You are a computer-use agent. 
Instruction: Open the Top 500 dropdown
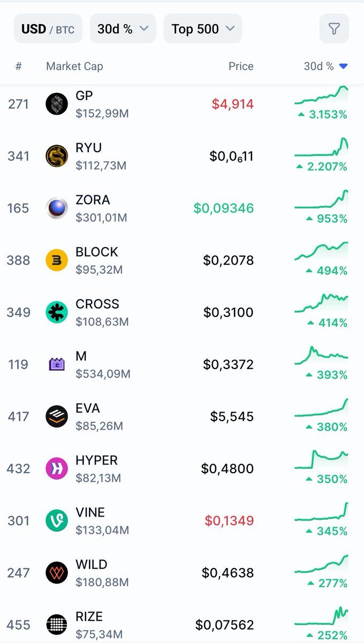pyautogui.click(x=203, y=28)
